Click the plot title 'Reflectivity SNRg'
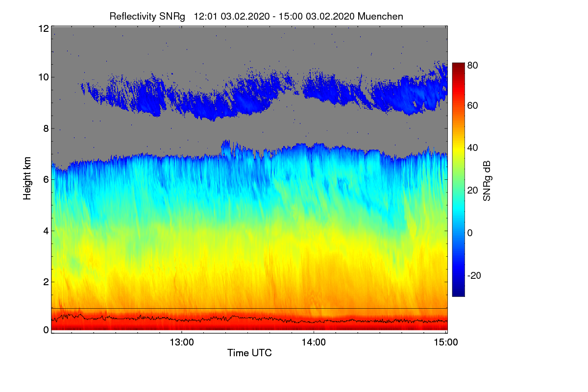588x392 pixels. point(147,16)
